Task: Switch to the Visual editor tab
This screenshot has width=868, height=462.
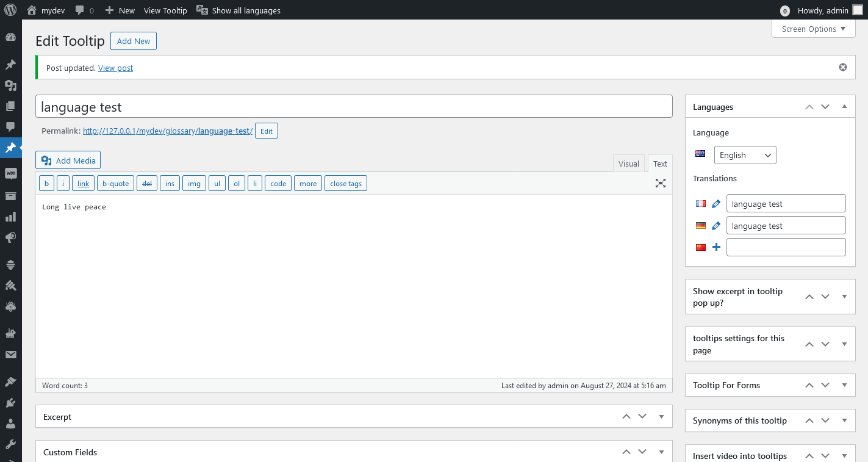Action: tap(629, 163)
